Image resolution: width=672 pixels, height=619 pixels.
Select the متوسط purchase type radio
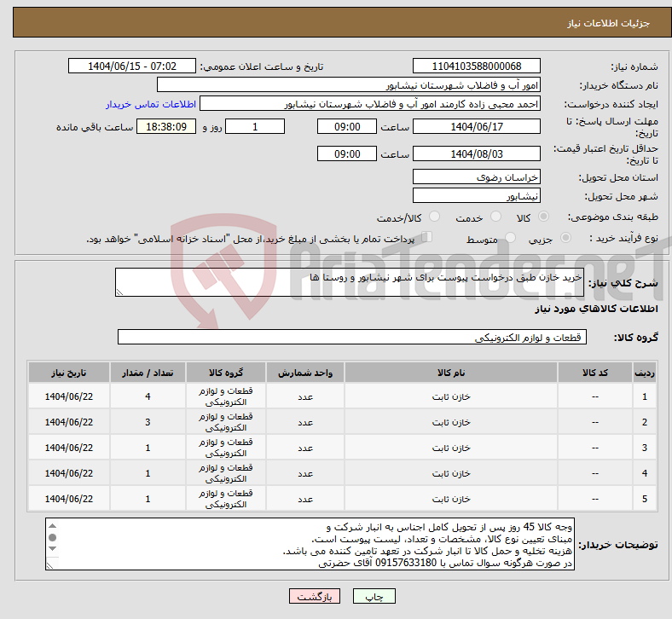pos(511,238)
